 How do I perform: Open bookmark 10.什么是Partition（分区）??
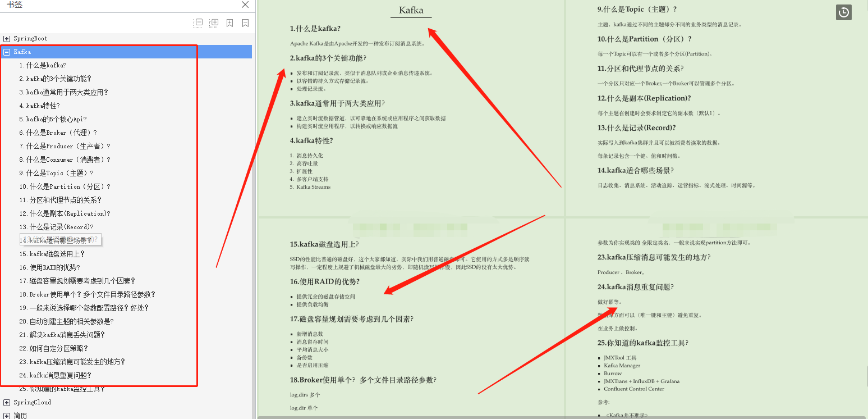(65, 186)
